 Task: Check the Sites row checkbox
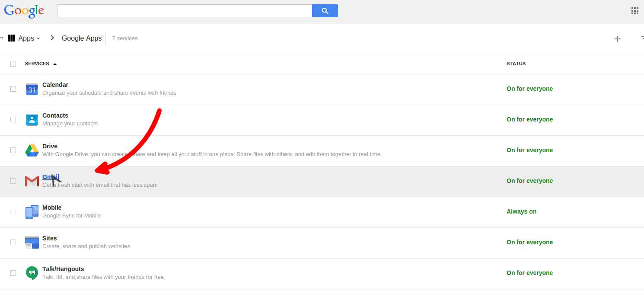(13, 242)
